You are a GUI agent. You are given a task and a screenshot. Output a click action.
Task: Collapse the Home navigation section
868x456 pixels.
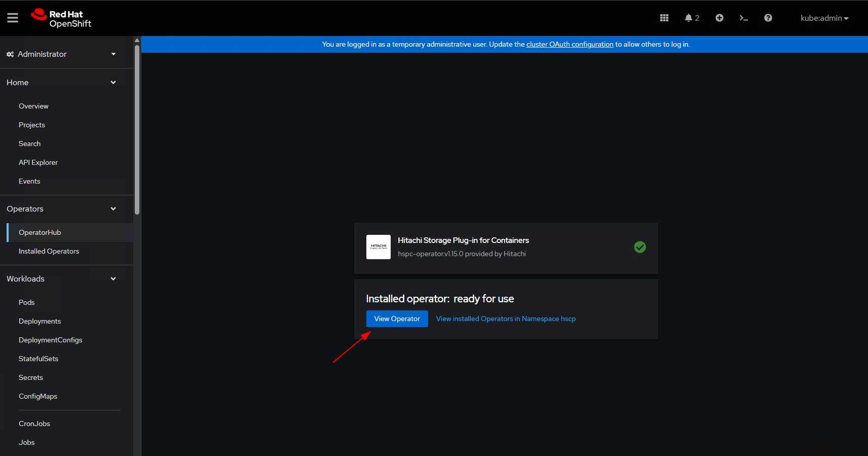point(61,83)
